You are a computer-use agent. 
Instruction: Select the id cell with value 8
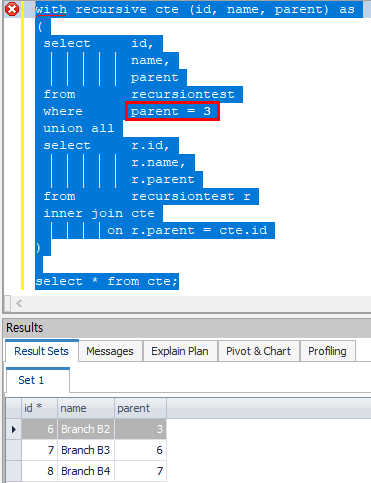[39, 471]
